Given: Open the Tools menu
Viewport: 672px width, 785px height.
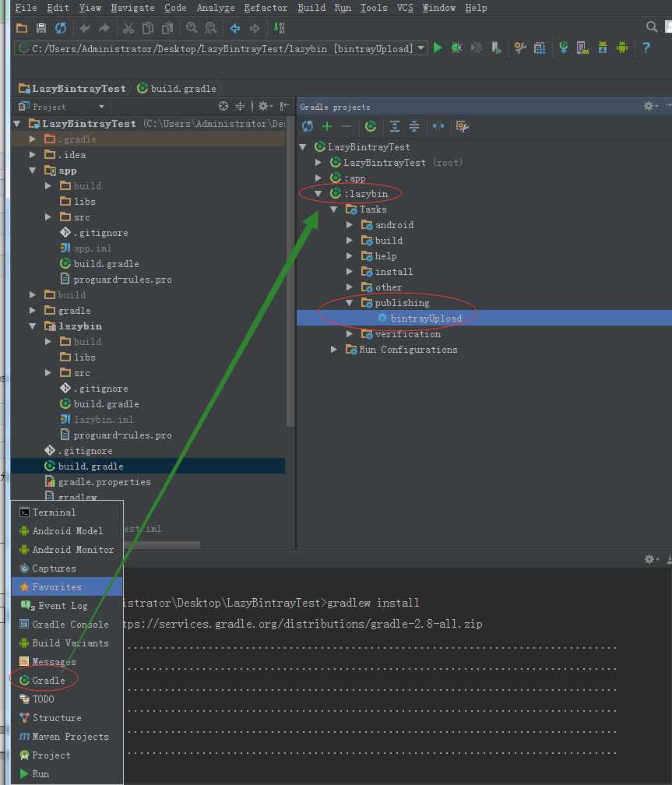Looking at the screenshot, I should click(374, 8).
